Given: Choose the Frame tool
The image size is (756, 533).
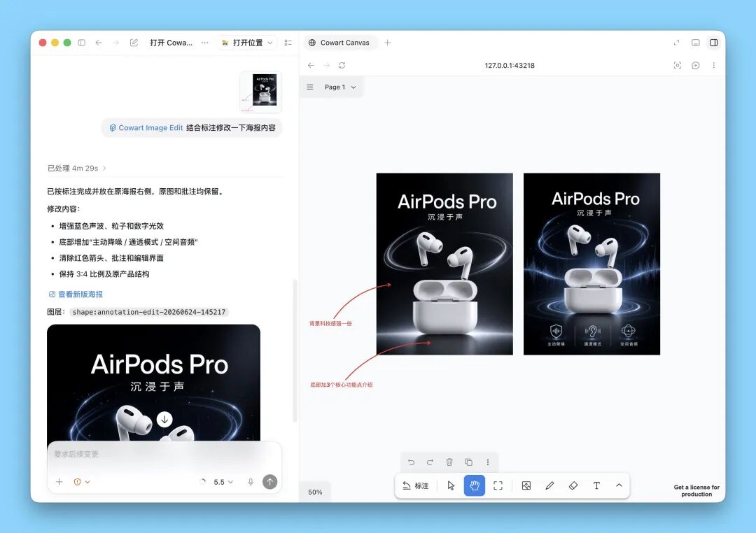Looking at the screenshot, I should pos(498,485).
